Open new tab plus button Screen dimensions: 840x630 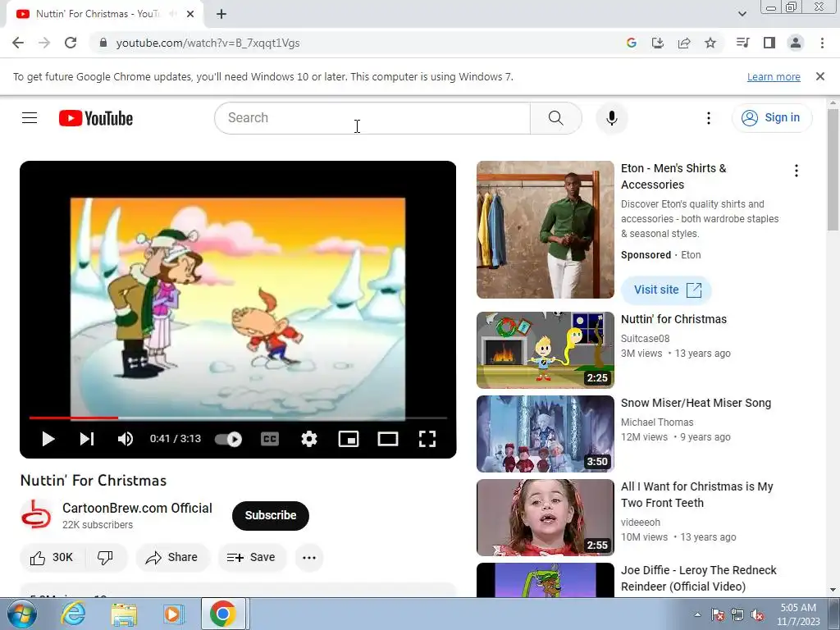pyautogui.click(x=221, y=14)
